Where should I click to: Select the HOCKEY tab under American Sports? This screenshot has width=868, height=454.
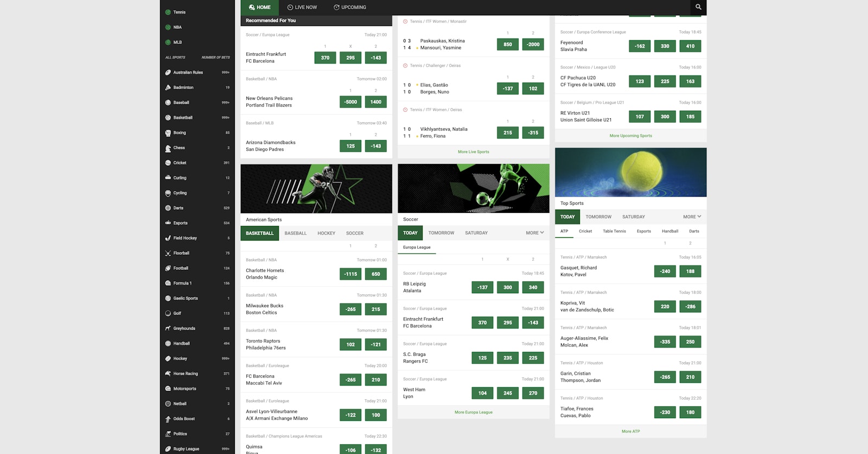(x=326, y=234)
